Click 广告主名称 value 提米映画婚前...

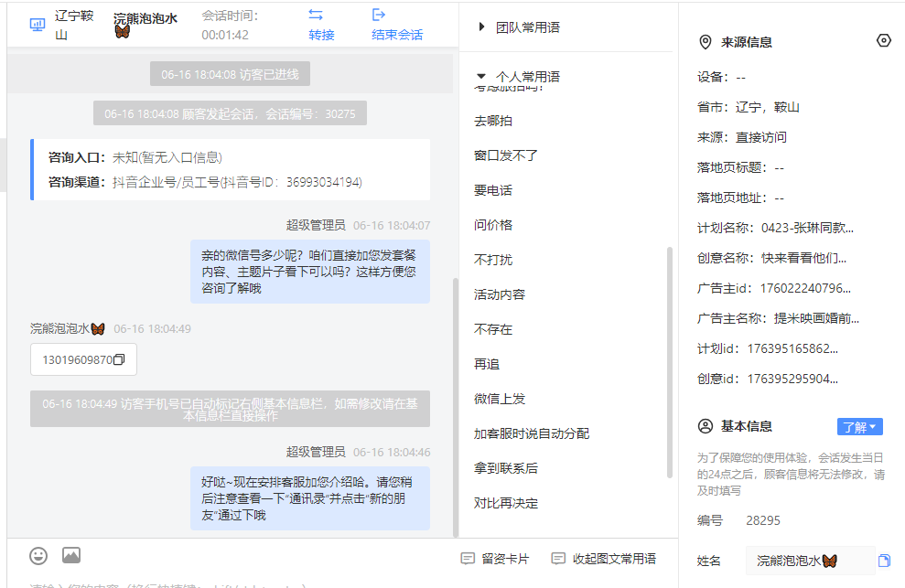pos(816,318)
